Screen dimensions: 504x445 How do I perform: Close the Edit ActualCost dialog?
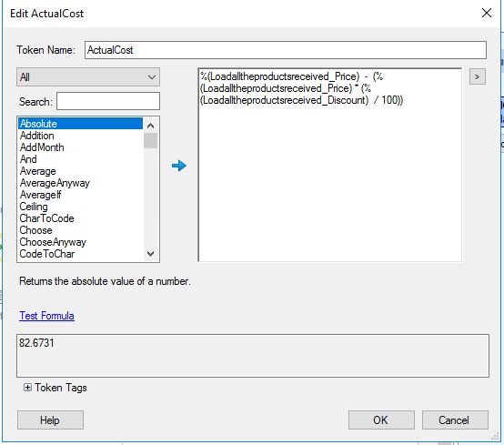(487, 13)
